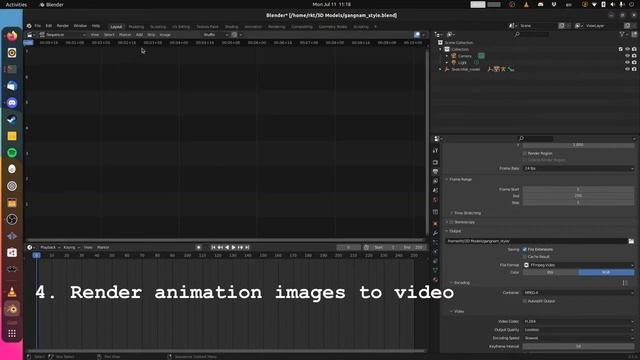The image size is (640, 360).
Task: Click the Keyframe Interval value slider
Action: 579,347
